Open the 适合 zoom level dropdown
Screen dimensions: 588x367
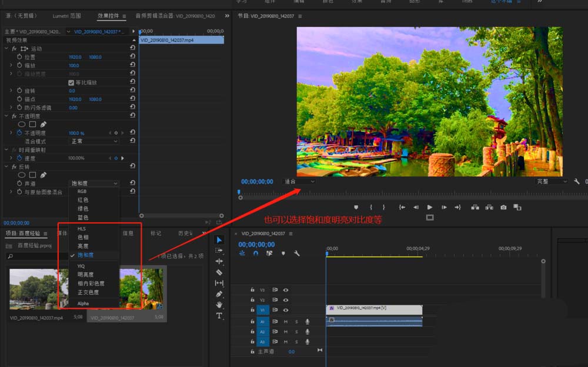pyautogui.click(x=299, y=182)
